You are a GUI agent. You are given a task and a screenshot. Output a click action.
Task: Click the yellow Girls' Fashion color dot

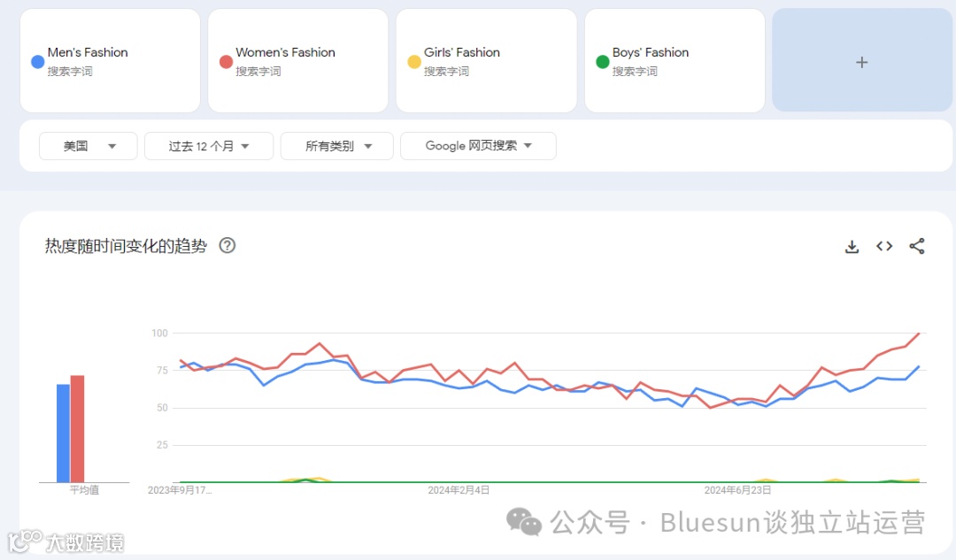[x=413, y=62]
